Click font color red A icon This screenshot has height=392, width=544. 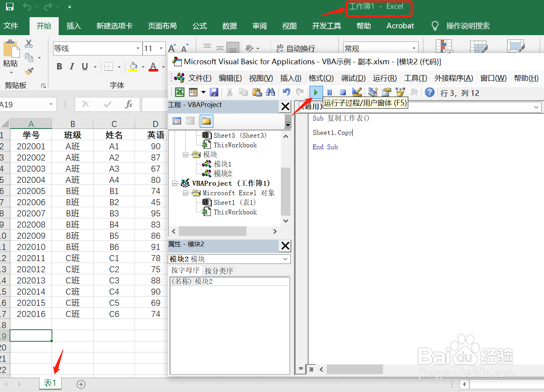click(153, 67)
